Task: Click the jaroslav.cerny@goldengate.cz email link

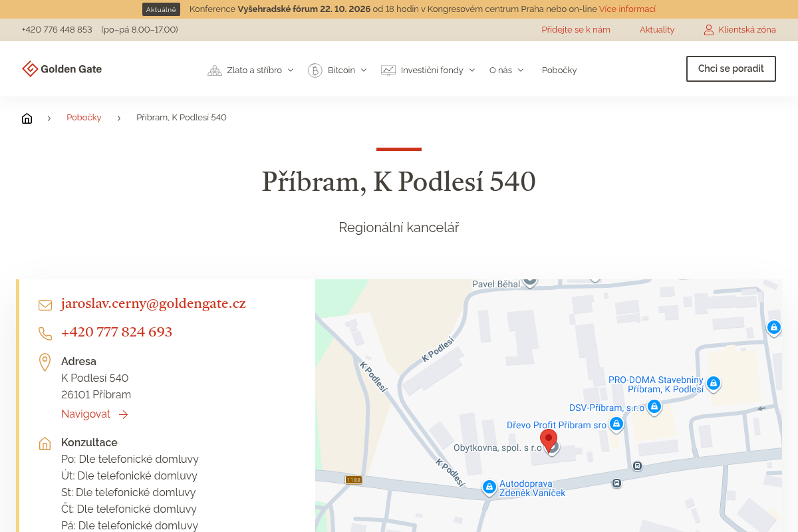Action: point(154,304)
